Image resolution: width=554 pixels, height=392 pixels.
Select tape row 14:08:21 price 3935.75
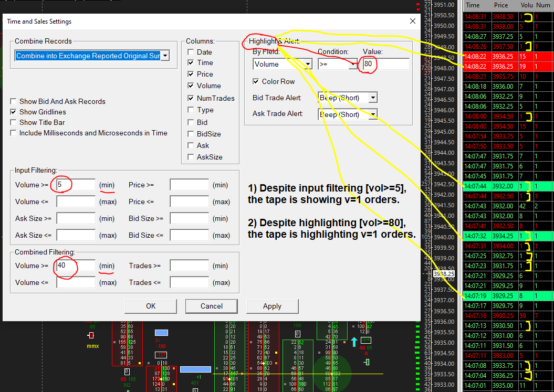(508, 76)
